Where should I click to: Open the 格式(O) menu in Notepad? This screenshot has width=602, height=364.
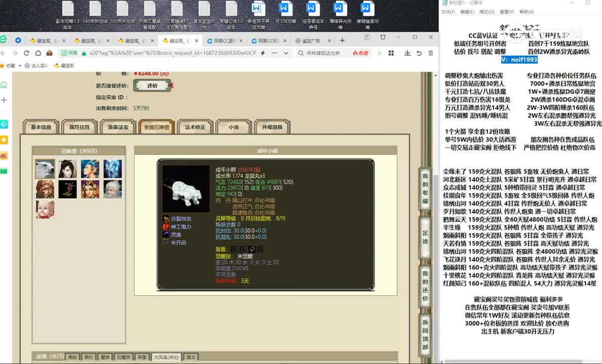click(x=487, y=12)
